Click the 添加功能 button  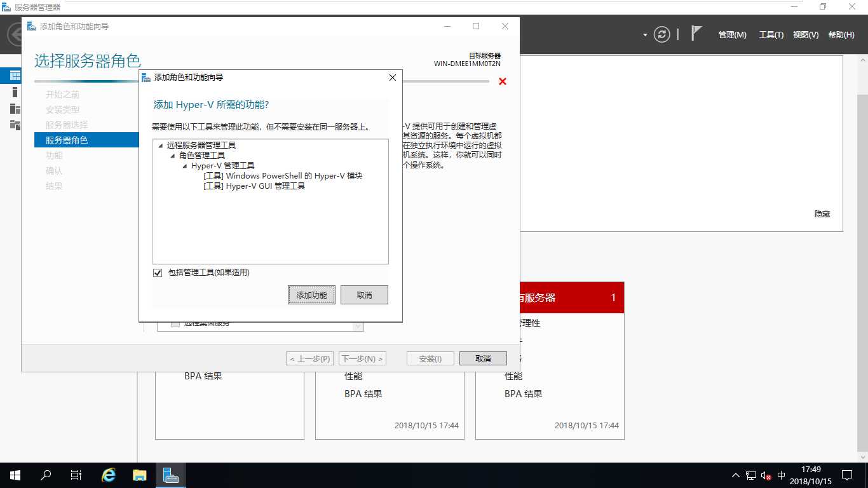[x=311, y=295]
